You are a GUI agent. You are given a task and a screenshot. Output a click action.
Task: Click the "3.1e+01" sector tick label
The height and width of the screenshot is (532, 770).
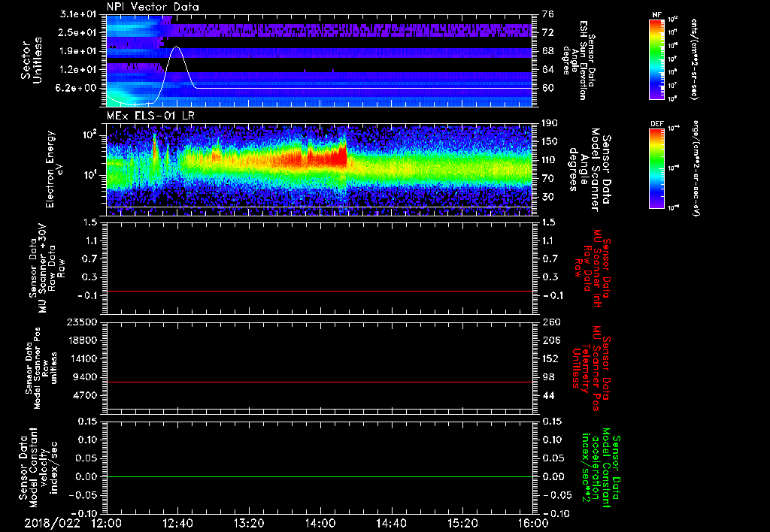78,14
